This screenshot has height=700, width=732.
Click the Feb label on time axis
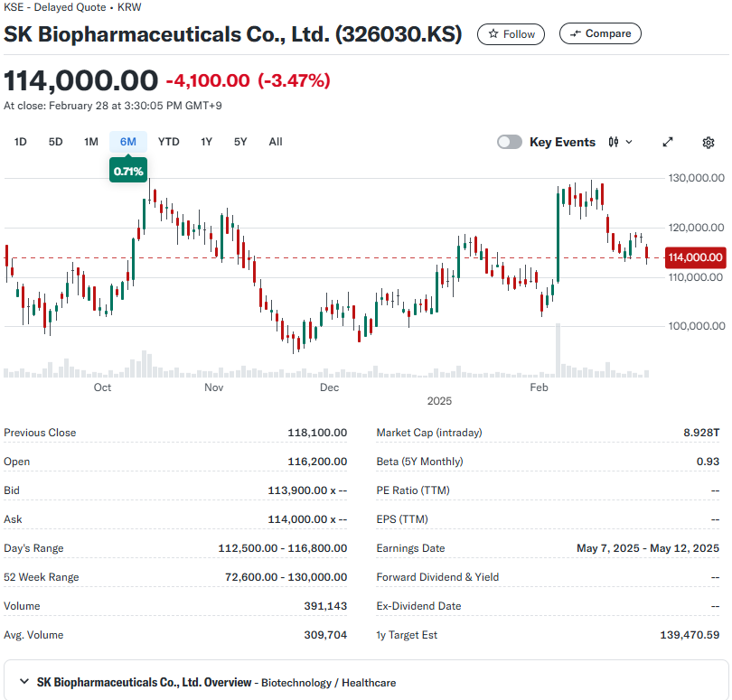click(x=539, y=387)
